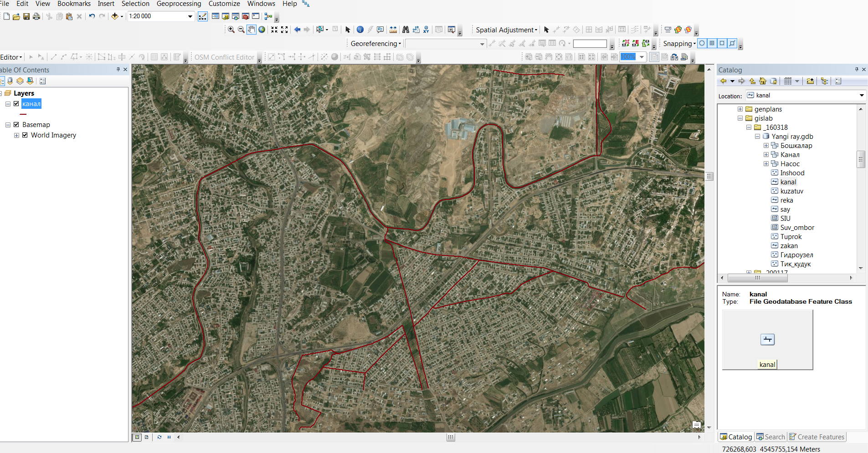The width and height of the screenshot is (868, 453).
Task: Open the Catalog Location dropdown
Action: click(862, 96)
